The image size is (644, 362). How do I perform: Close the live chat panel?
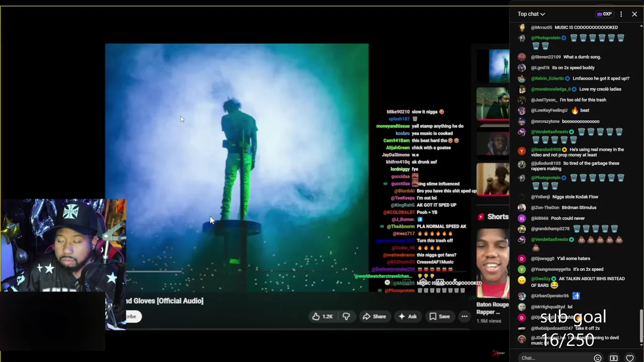click(634, 14)
